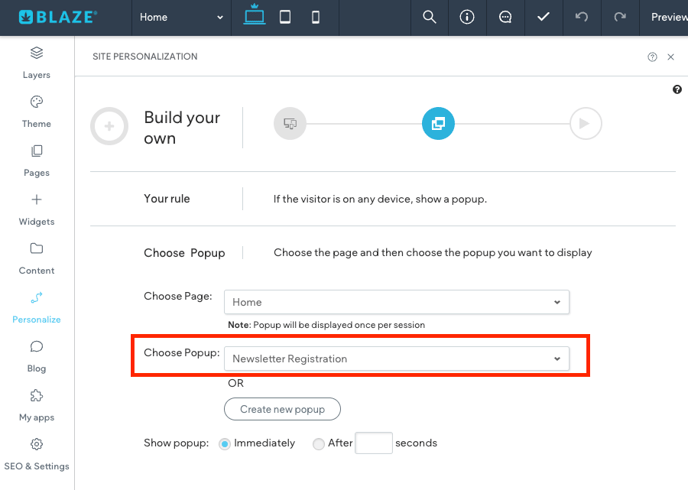This screenshot has width=688, height=490.
Task: Open the comments bubble icon
Action: click(x=505, y=17)
